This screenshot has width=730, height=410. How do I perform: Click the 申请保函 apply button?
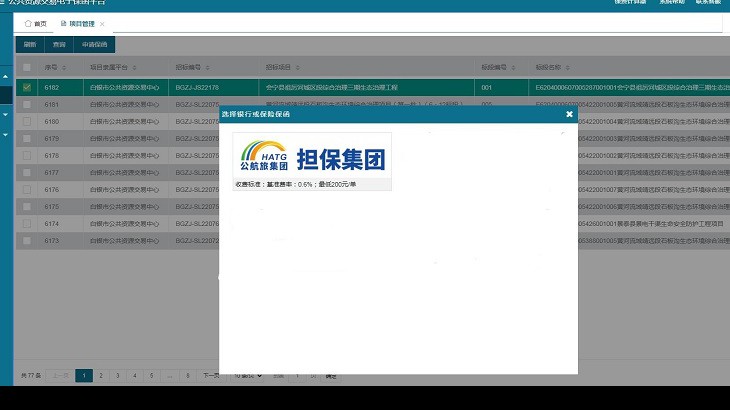tap(95, 45)
